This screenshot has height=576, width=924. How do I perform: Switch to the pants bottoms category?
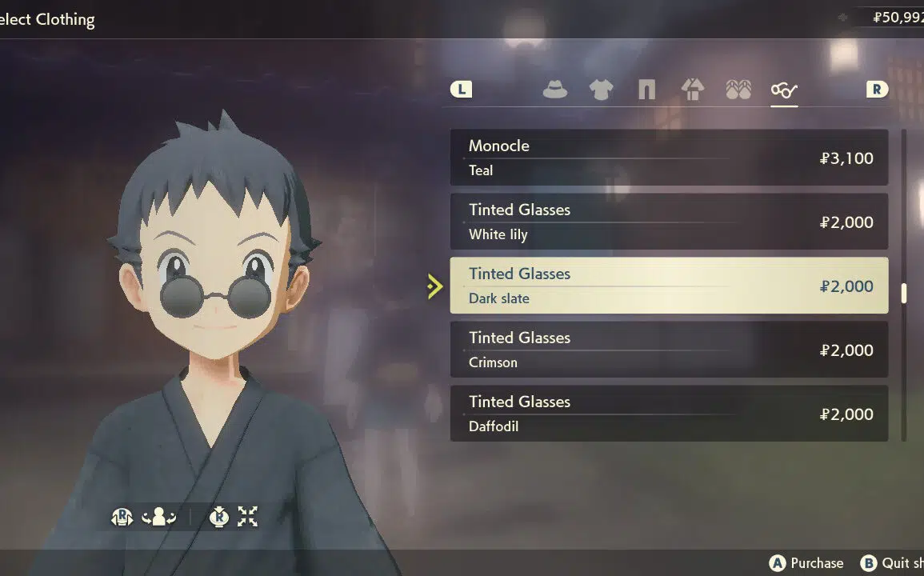(646, 90)
